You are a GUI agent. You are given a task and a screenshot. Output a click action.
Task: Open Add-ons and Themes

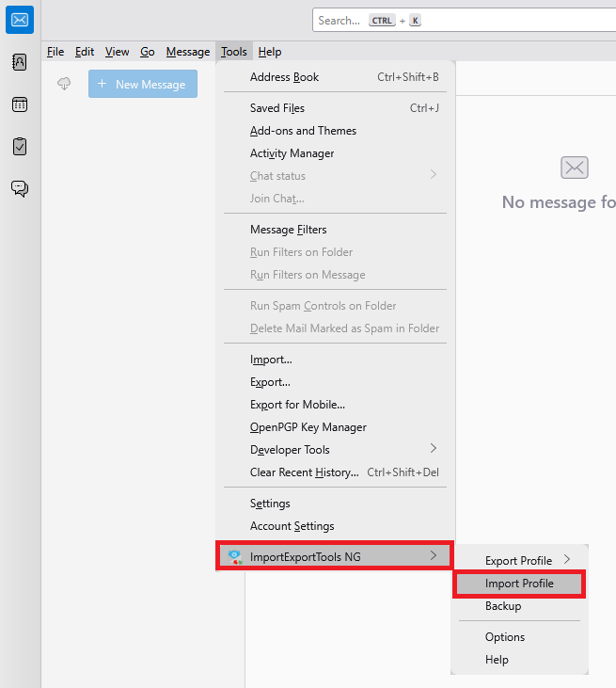[x=336, y=131]
